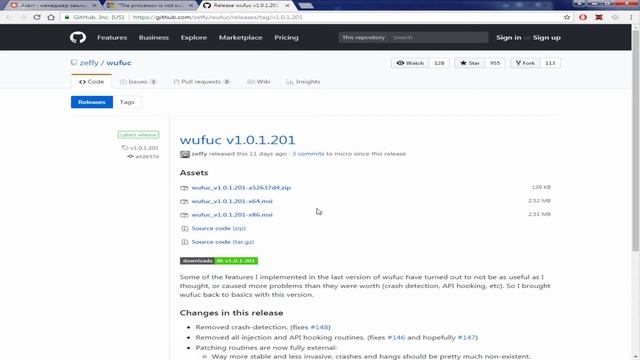640x360 pixels.
Task: Click the file icon beside Source code (zip)
Action: tap(184, 229)
